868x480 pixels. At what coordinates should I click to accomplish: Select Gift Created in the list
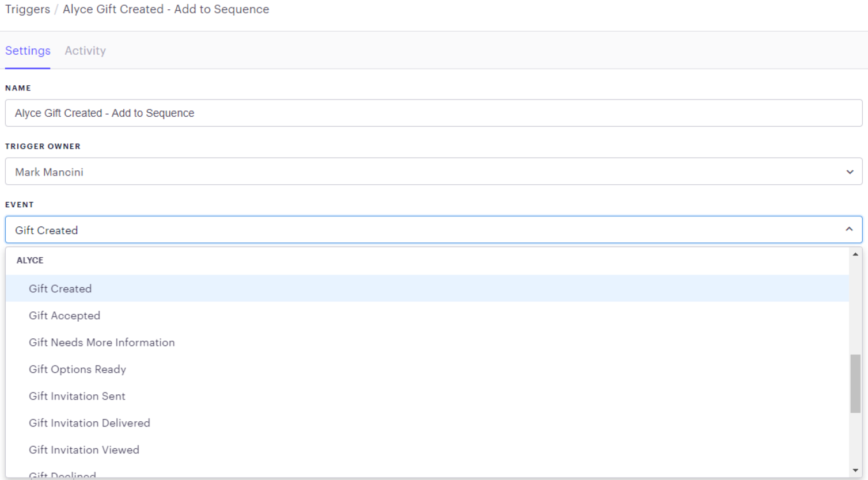60,288
